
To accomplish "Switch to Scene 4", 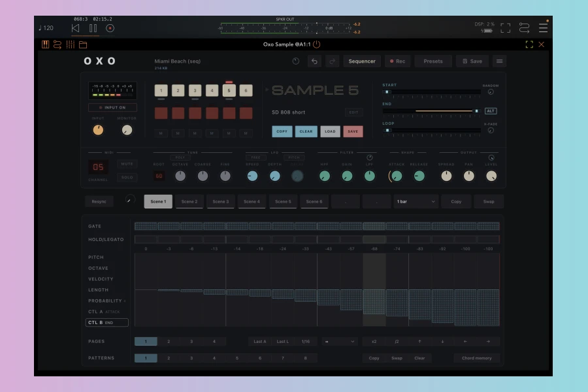I will click(252, 201).
